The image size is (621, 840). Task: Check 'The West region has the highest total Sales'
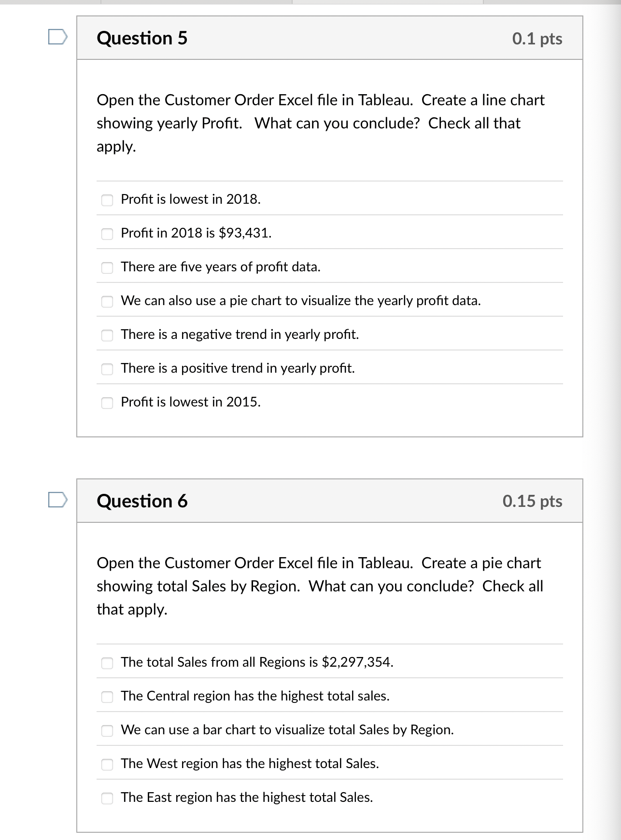tap(106, 766)
